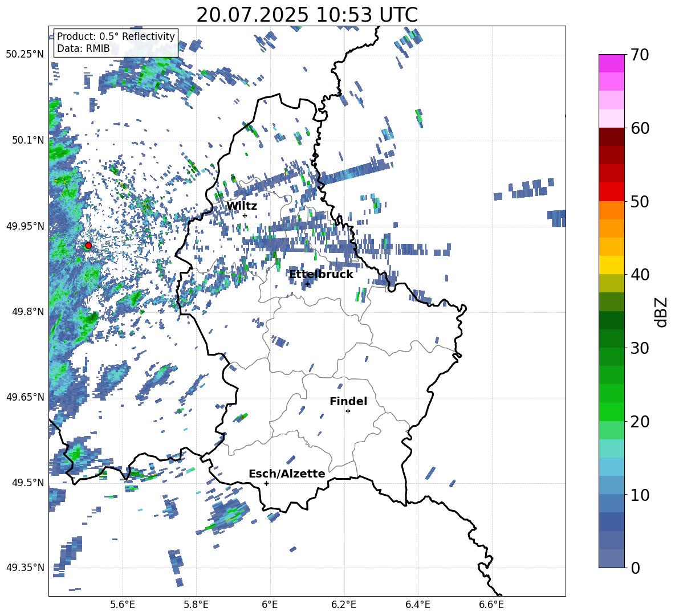The width and height of the screenshot is (675, 616).
Task: Click the yellow colorbar segment near 40
Action: pyautogui.click(x=611, y=265)
